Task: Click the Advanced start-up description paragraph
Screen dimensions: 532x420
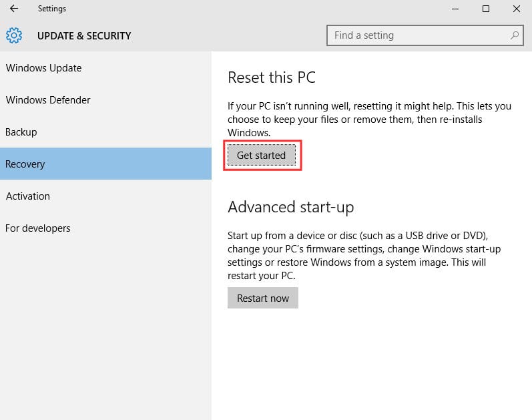Action: pos(364,256)
